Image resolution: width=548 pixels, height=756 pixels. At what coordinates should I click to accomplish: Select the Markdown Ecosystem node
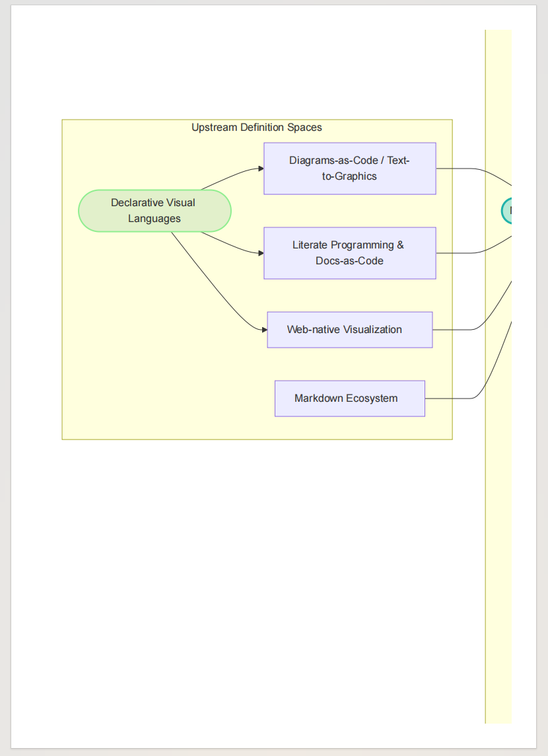point(350,398)
